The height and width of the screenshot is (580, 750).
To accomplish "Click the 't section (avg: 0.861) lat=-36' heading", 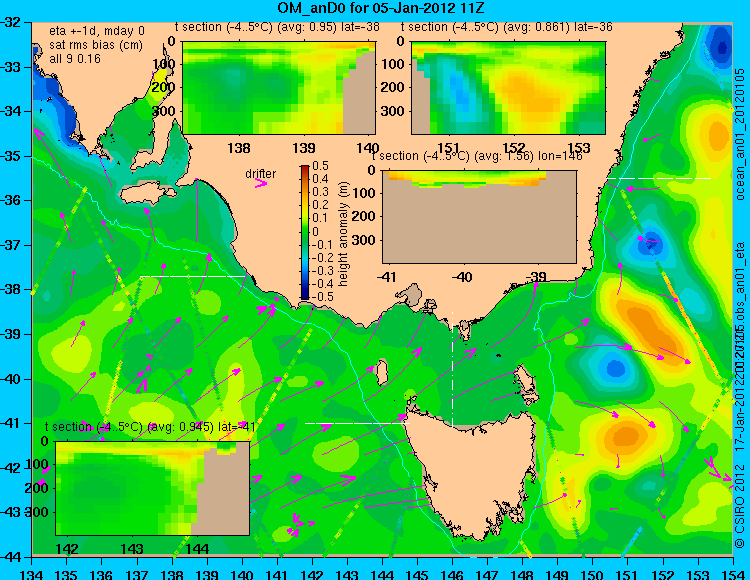I will (x=507, y=27).
